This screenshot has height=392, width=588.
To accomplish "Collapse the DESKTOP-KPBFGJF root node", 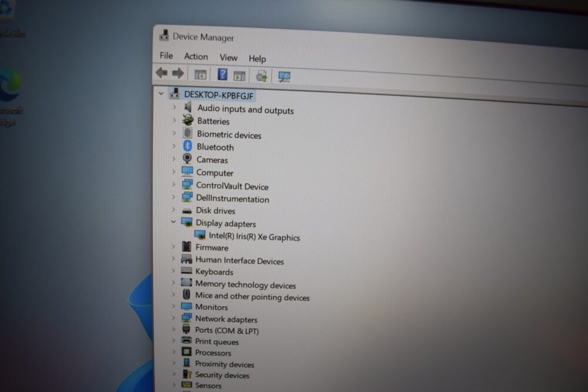I will 161,93.
